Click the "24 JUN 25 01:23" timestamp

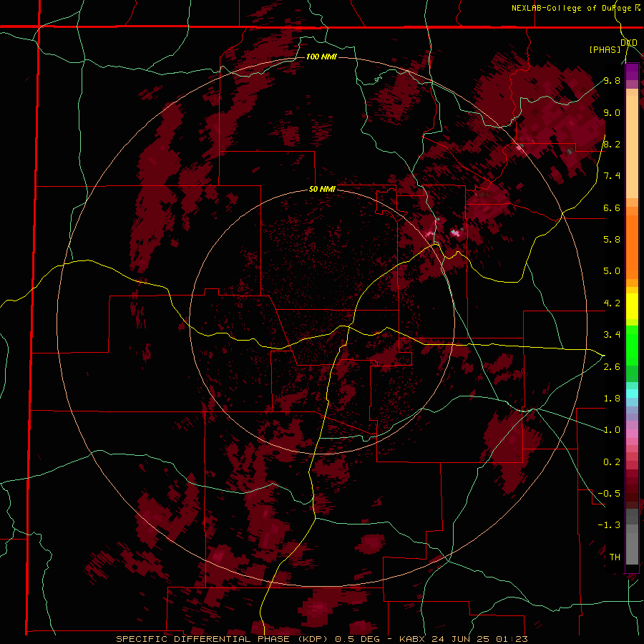(479, 639)
